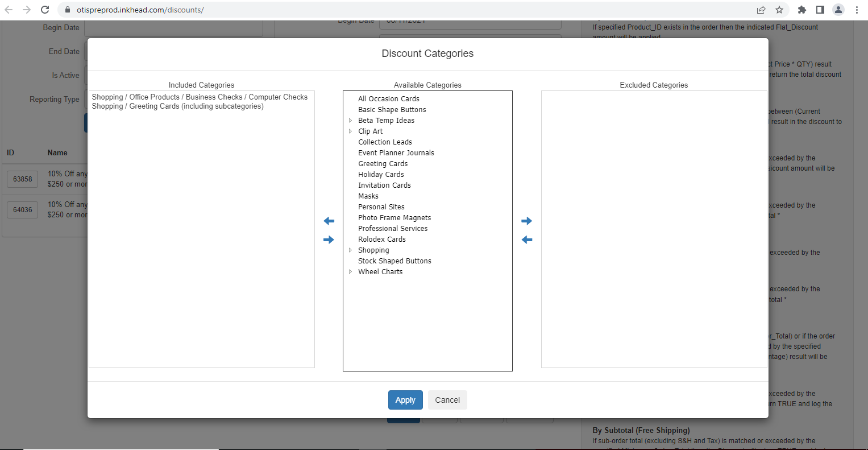This screenshot has width=868, height=450.
Task: Select Computer Checks entry in Included Categories
Action: pyautogui.click(x=200, y=97)
